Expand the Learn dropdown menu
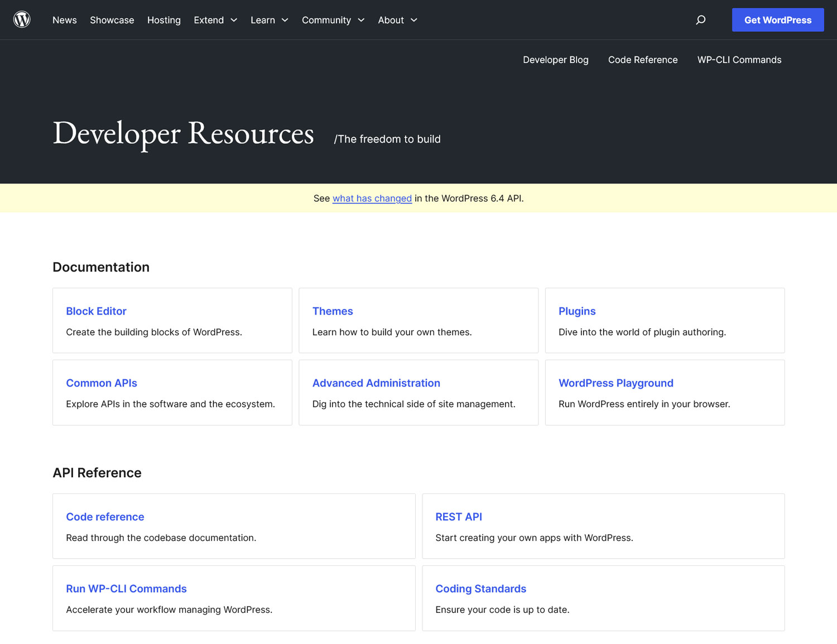 coord(285,20)
